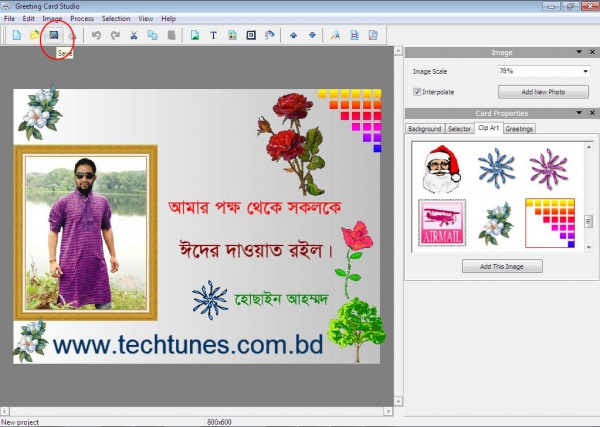Add a photo with the picture icon

point(195,35)
